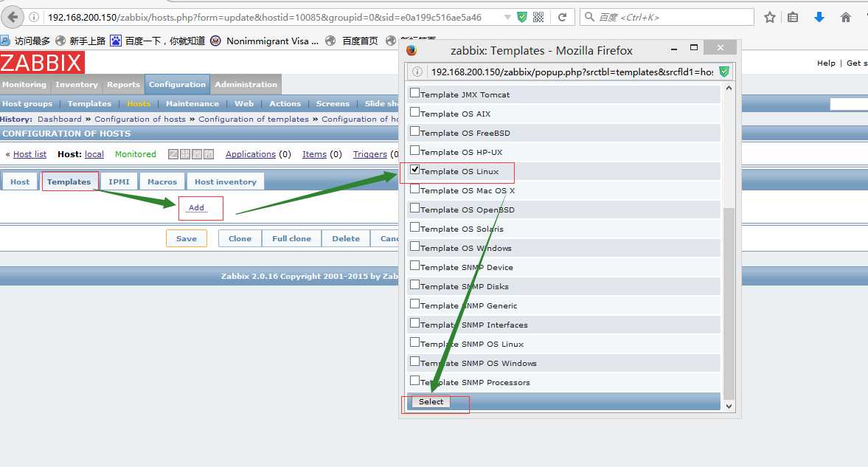Open the Administration menu
The width and height of the screenshot is (868, 467).
[x=246, y=84]
